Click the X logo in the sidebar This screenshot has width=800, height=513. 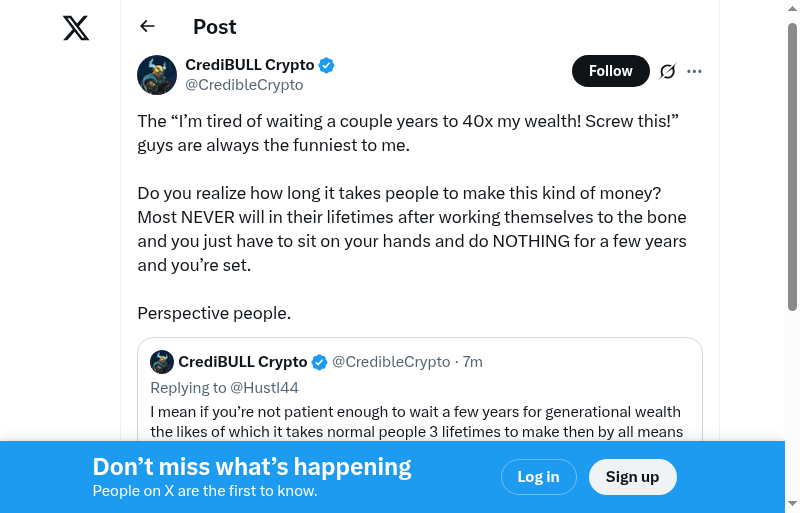pos(76,28)
